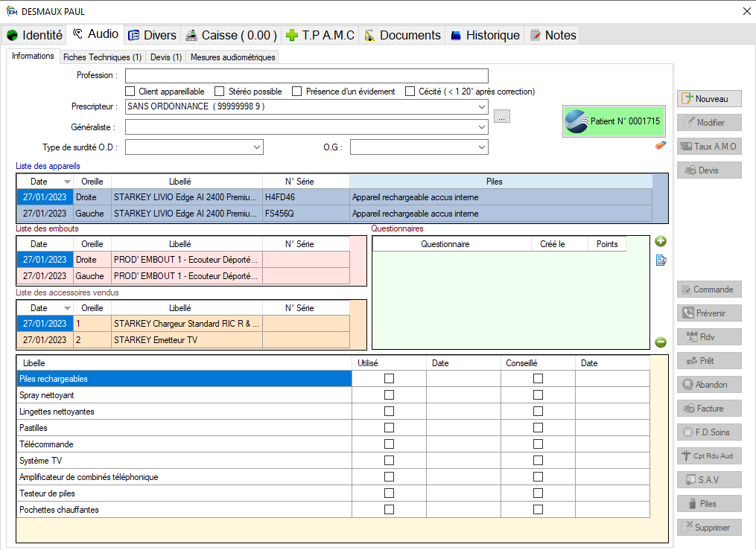Select the Informations subtab
The height and width of the screenshot is (550, 756).
point(33,56)
